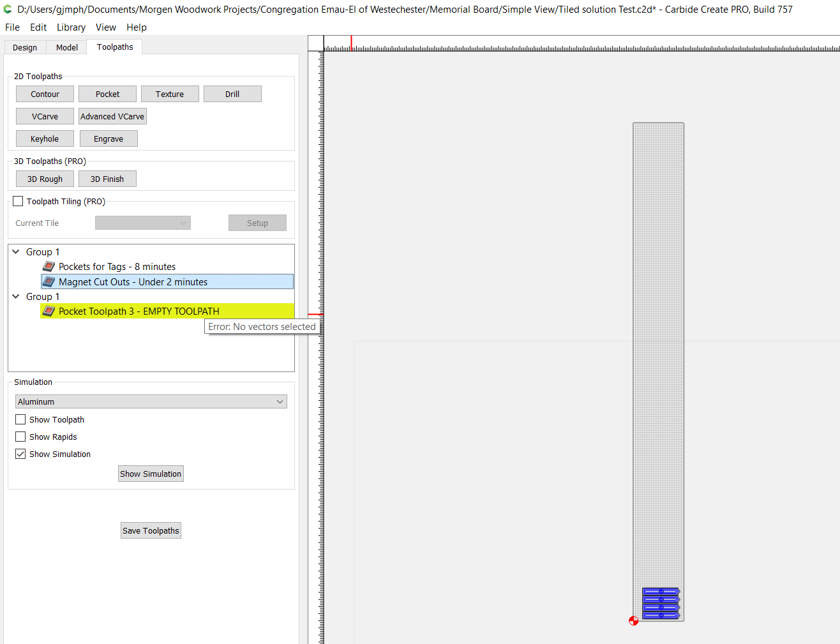
Task: Open the Help menu
Action: point(137,27)
